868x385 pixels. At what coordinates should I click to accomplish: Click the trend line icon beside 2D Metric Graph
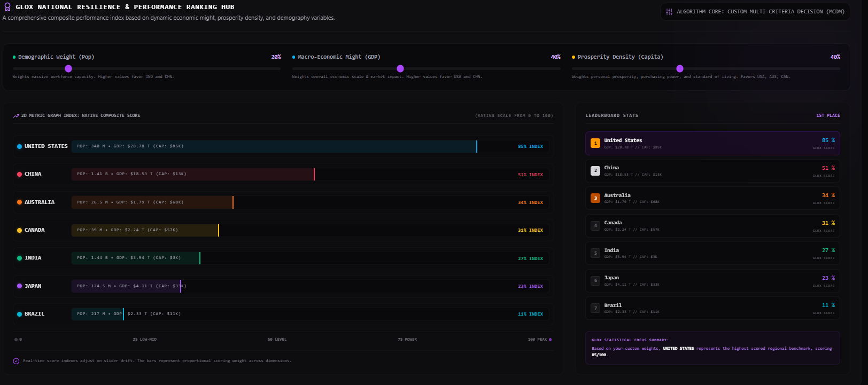click(x=16, y=115)
